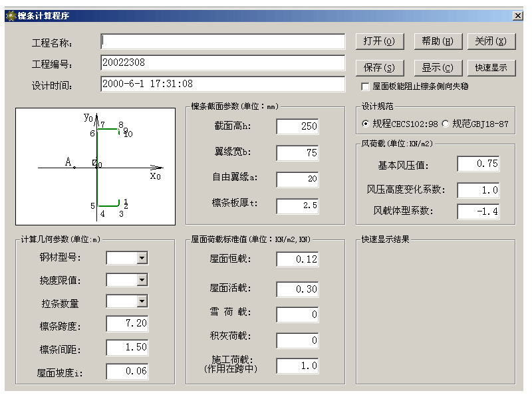Click the 施工荷载 input field

297,366
